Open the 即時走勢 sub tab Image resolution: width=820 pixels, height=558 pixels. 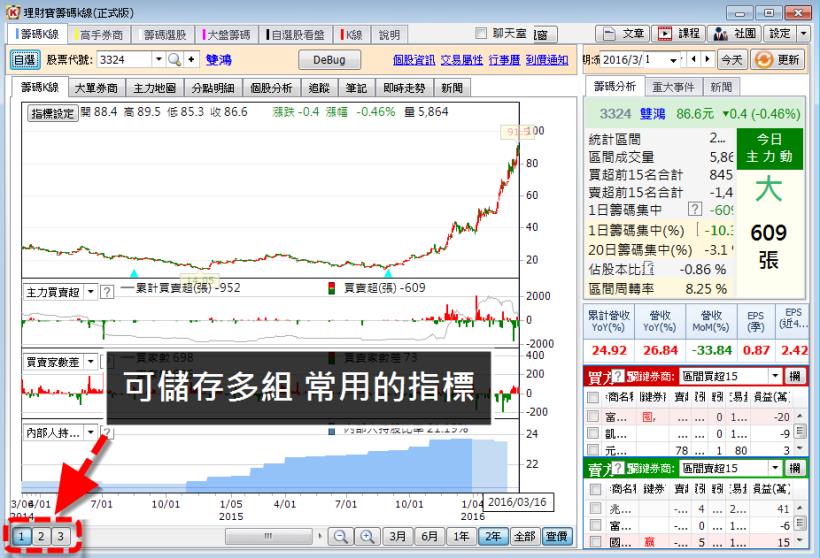point(404,88)
